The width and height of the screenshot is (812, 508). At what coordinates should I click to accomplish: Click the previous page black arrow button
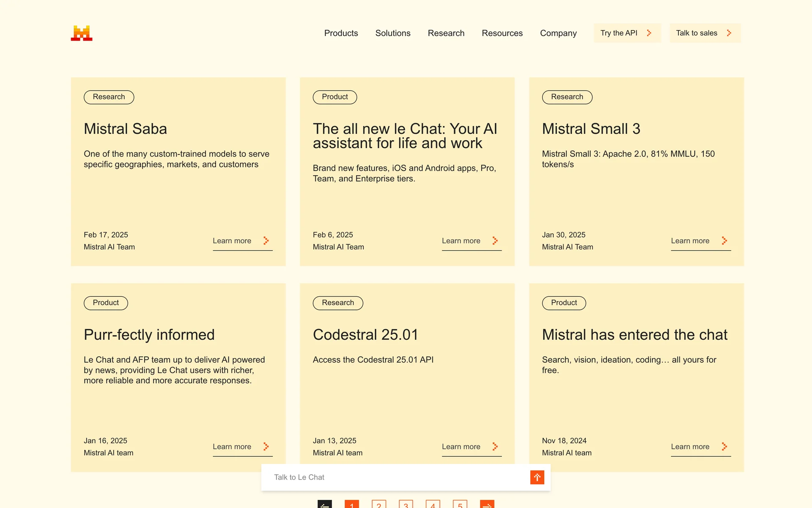coord(325,505)
